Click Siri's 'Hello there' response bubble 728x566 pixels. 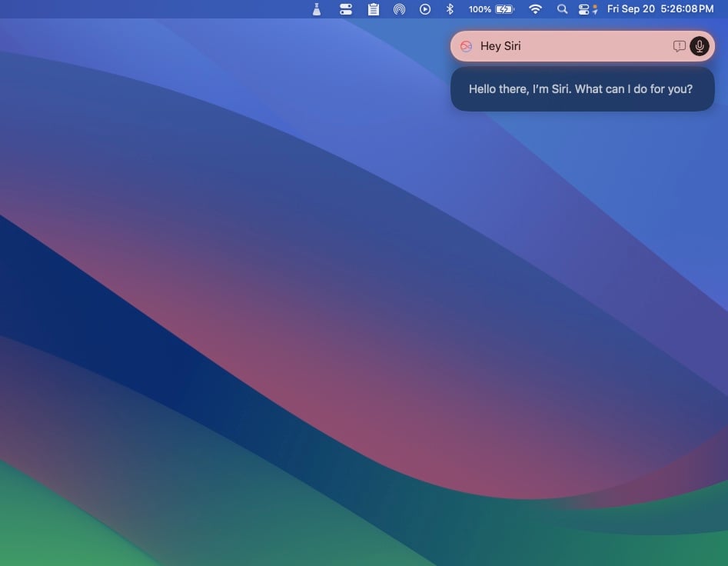[581, 89]
